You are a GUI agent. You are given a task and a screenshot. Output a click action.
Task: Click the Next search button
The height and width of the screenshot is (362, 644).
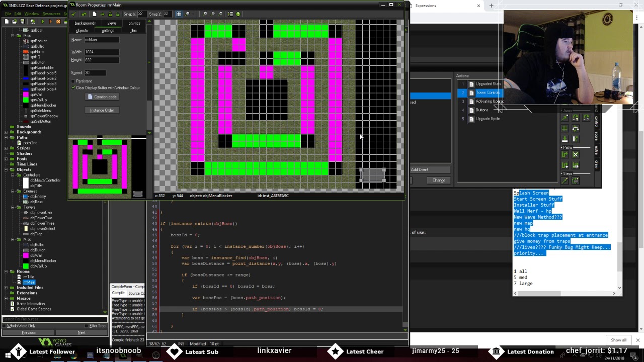(x=82, y=332)
